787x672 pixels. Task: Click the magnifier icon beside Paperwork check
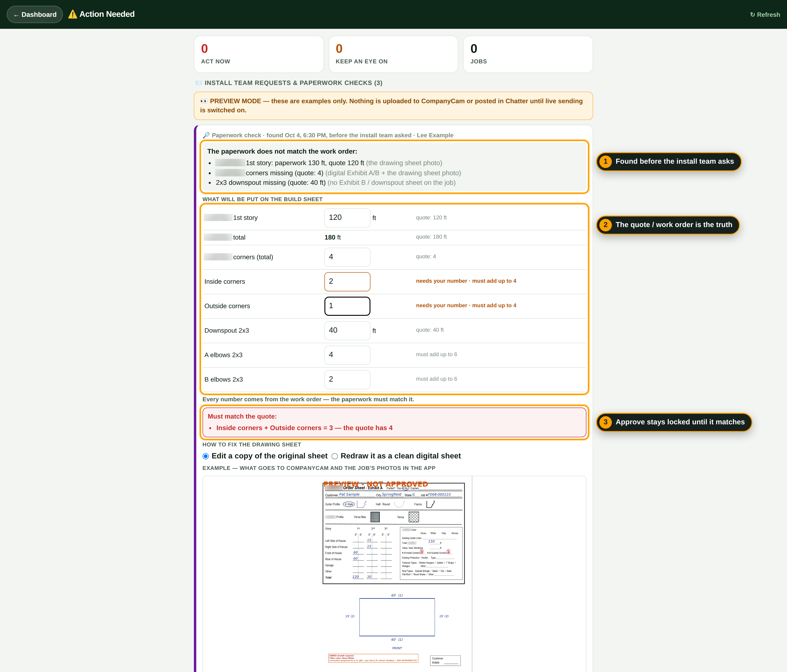pos(206,135)
